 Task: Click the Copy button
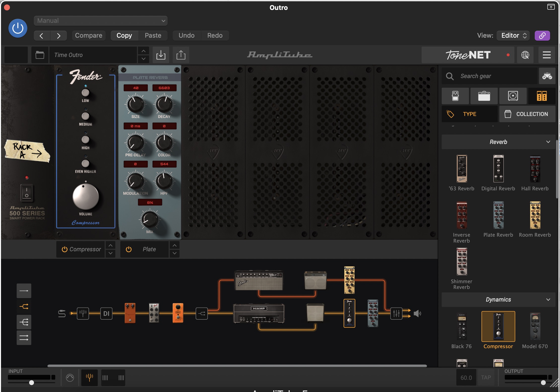[124, 36]
